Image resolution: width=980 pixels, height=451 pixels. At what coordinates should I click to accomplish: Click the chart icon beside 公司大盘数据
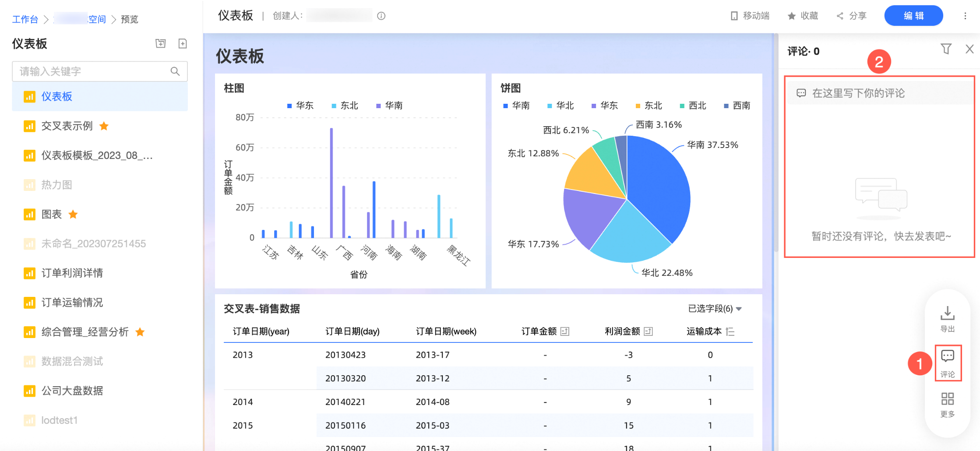(29, 391)
